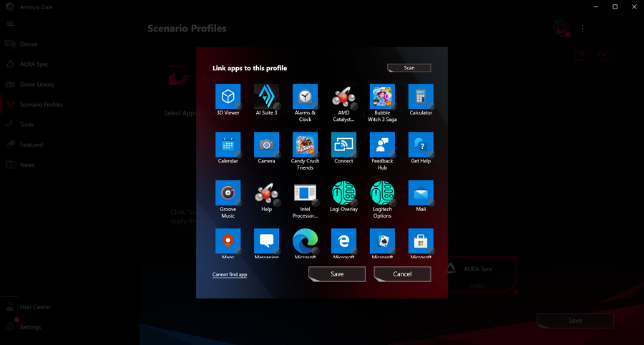Open the three-dot more options menu
Screen dimensions: 644x345
point(582,29)
